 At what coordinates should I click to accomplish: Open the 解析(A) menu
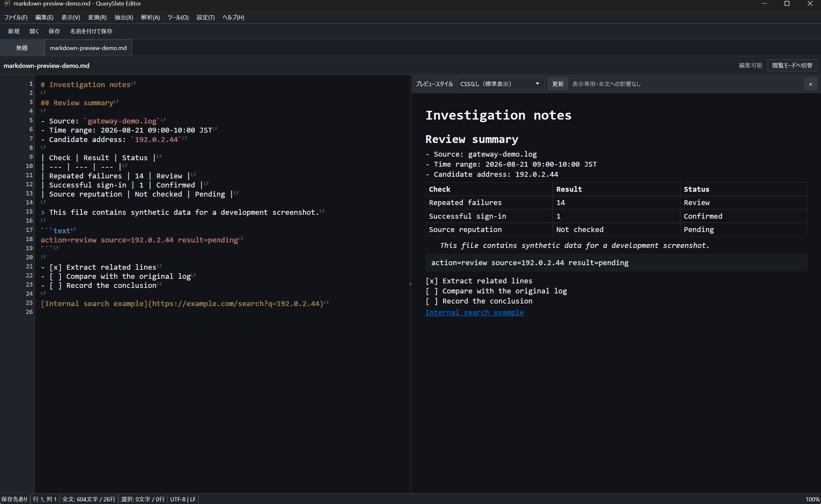point(150,17)
